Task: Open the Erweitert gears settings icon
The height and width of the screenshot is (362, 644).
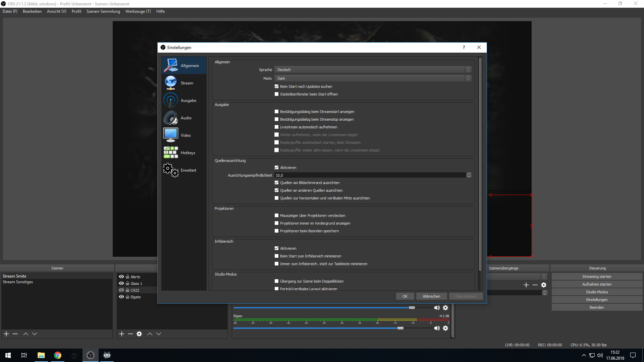Action: [x=171, y=170]
